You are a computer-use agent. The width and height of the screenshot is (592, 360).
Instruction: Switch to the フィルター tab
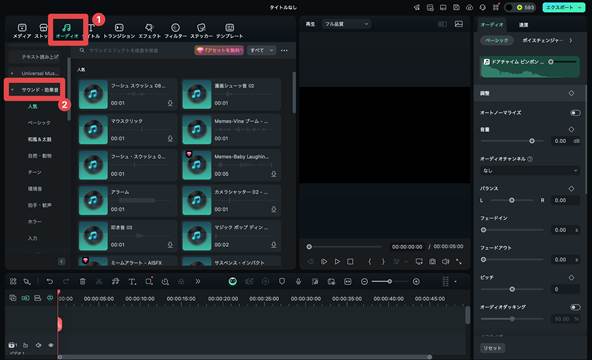[175, 31]
